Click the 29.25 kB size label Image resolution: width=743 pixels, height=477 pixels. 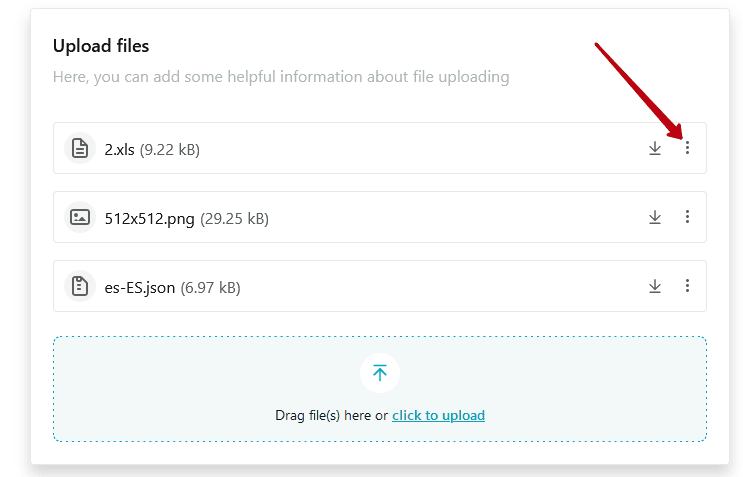235,219
